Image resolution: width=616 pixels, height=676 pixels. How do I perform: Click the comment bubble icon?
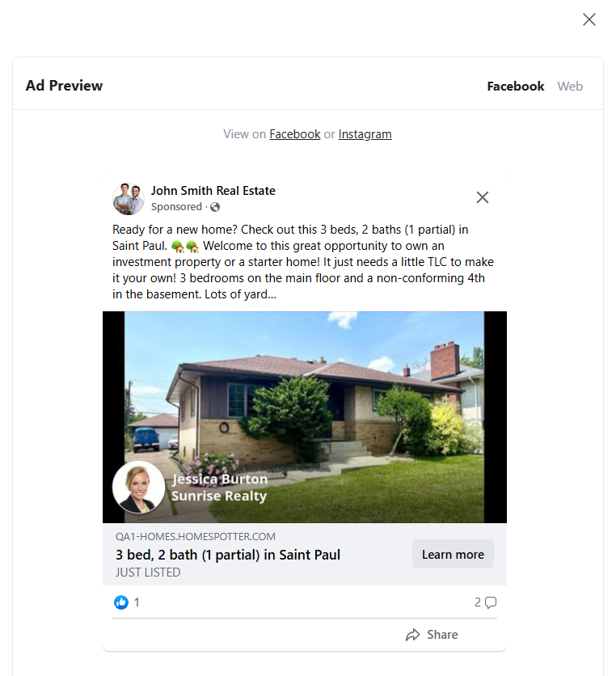[491, 602]
